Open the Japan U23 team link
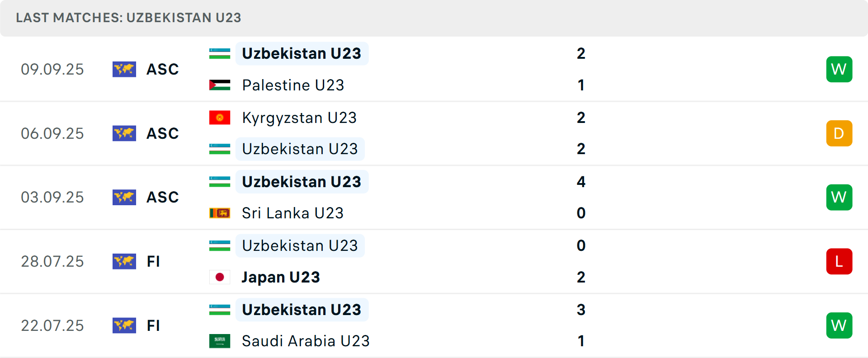Image resolution: width=868 pixels, height=358 pixels. 281,277
